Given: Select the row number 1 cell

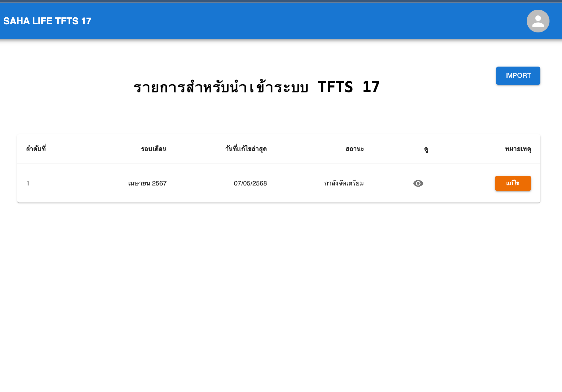Looking at the screenshot, I should [28, 183].
